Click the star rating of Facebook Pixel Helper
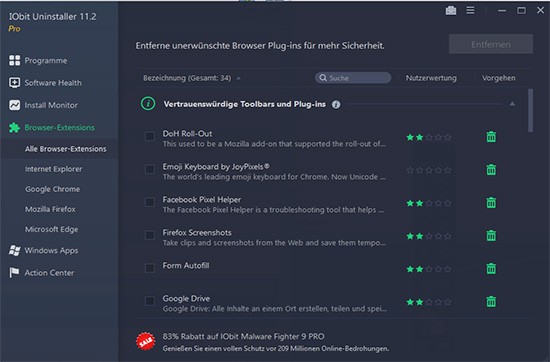Screen dimensions: 550x362 tap(429, 203)
